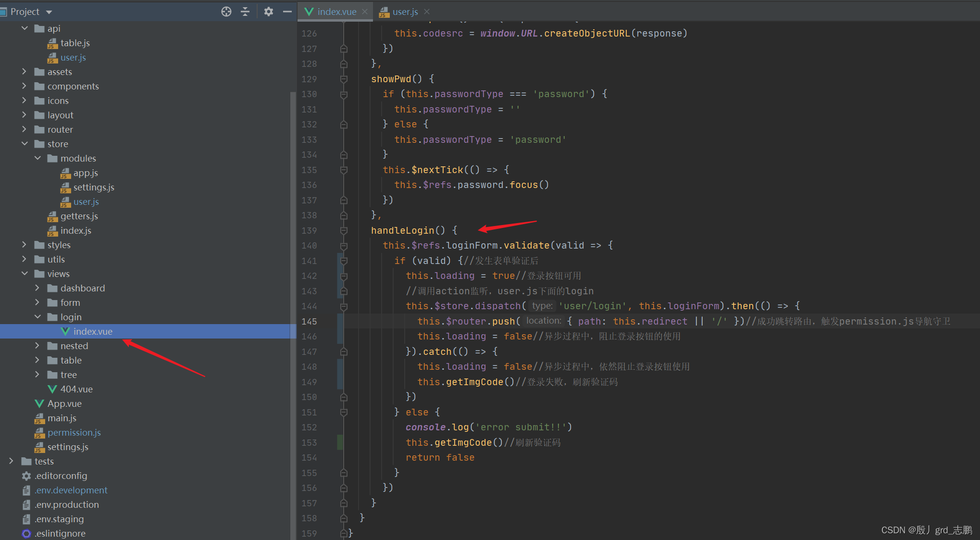Click line number 139 in gutter
Image resolution: width=980 pixels, height=540 pixels.
[x=309, y=230]
